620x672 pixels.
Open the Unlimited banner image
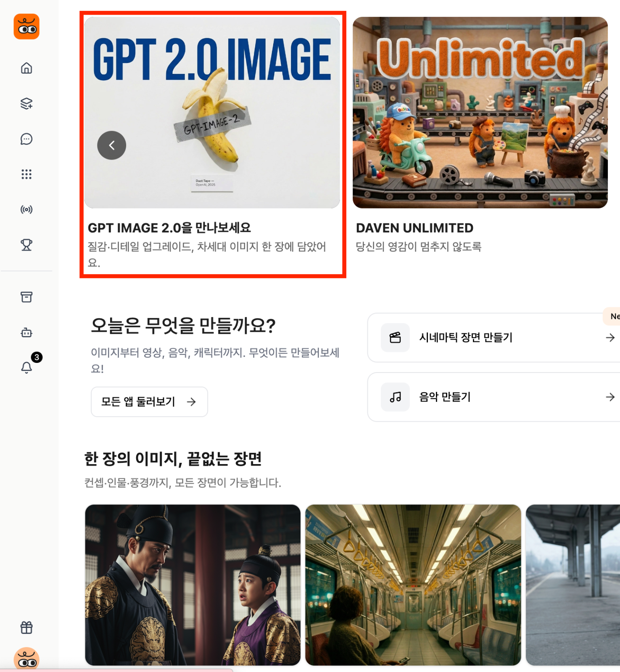point(480,113)
